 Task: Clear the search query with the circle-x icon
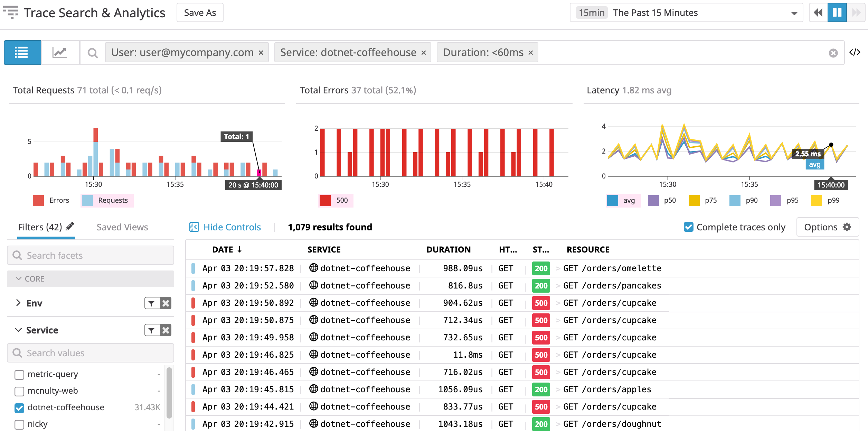[834, 53]
